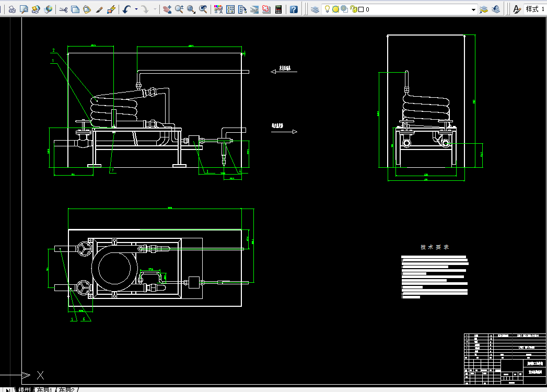Open Plot Preview from toolbar
547x392 pixels.
pyautogui.click(x=24, y=9)
